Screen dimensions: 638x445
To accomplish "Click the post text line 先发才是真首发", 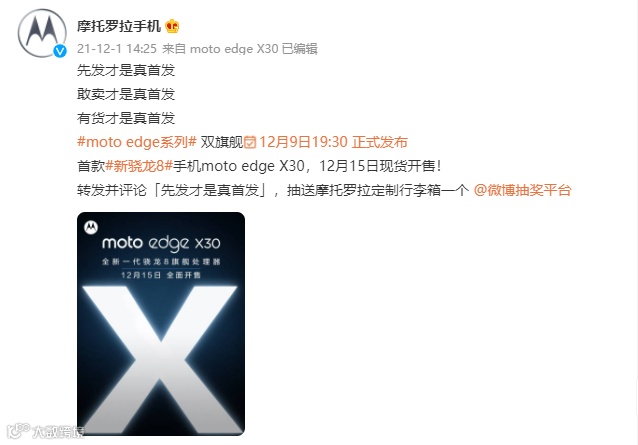I will click(126, 70).
